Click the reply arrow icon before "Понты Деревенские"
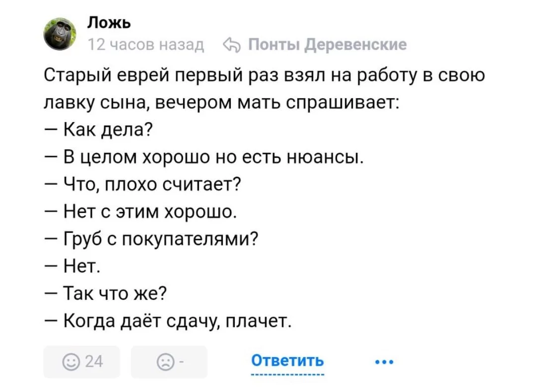This screenshot has height=392, width=536. point(233,45)
